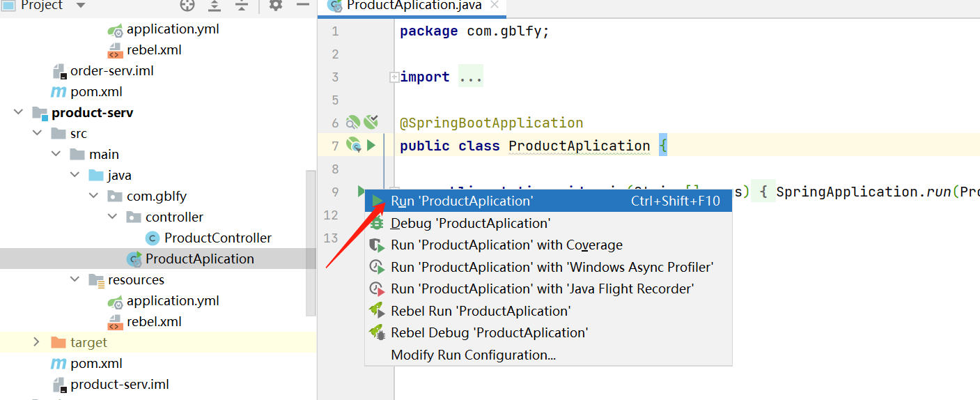This screenshot has width=980, height=400.
Task: Click the @SpringBootApplication annotation in the editor
Action: (491, 123)
